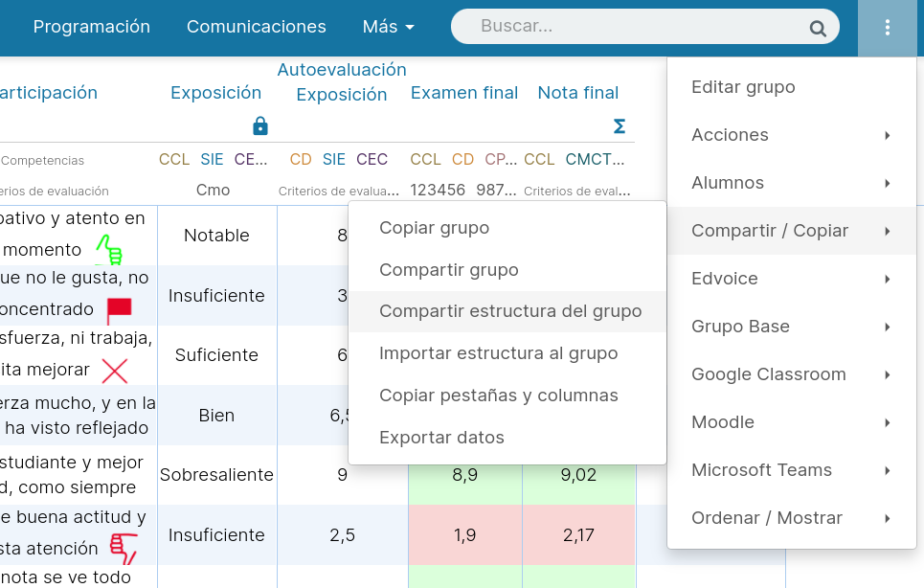Expand the Ordenar / Mostrar submenu
The height and width of the screenshot is (588, 924).
pyautogui.click(x=792, y=518)
